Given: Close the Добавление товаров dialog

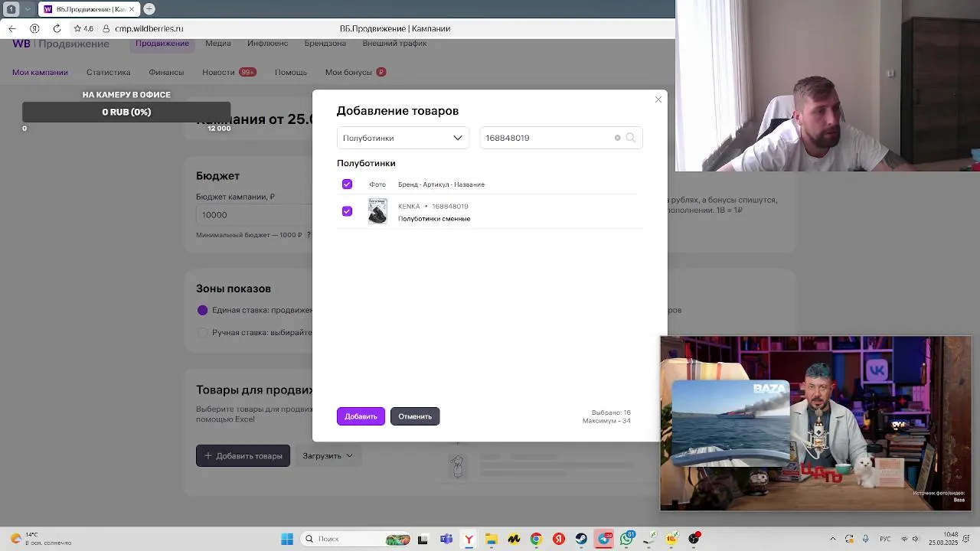Looking at the screenshot, I should pos(658,99).
